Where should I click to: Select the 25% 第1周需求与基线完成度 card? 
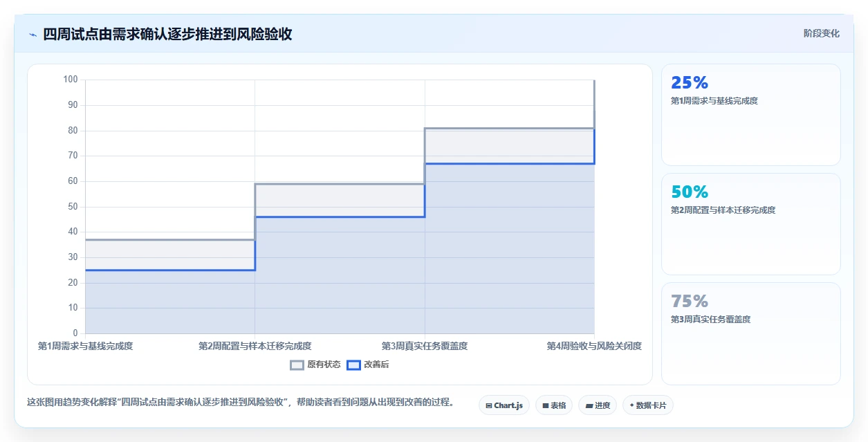coord(751,115)
